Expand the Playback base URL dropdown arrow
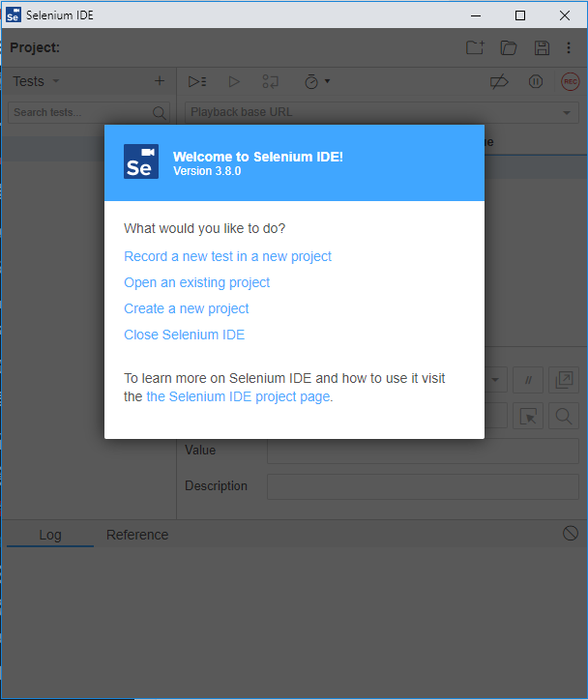588x700 pixels. pyautogui.click(x=567, y=112)
